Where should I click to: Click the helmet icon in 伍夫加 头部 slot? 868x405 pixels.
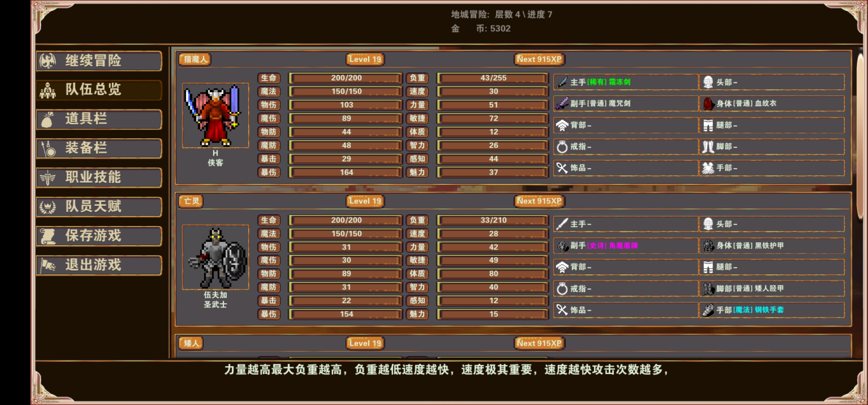[708, 224]
